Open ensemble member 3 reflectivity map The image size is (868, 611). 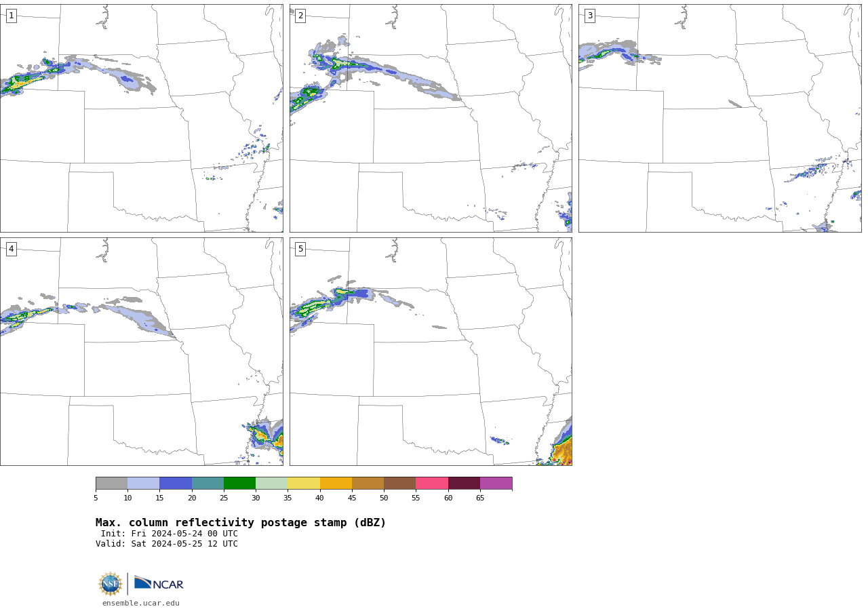tap(719, 119)
